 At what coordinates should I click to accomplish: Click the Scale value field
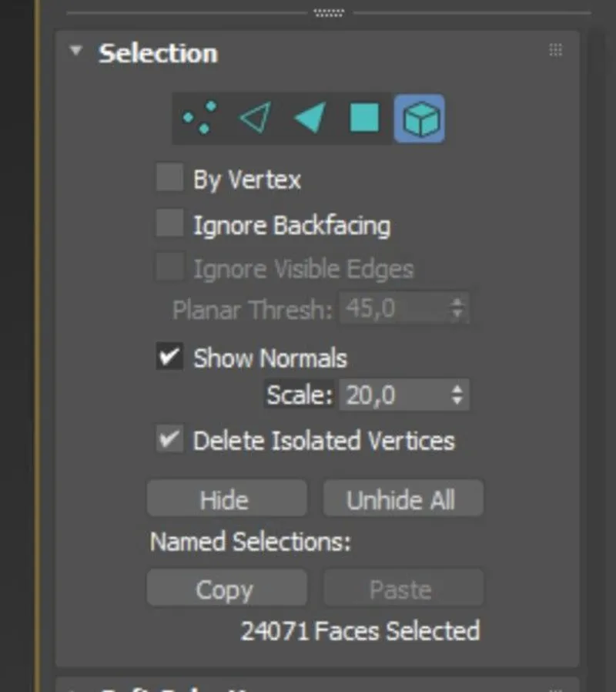tap(393, 394)
